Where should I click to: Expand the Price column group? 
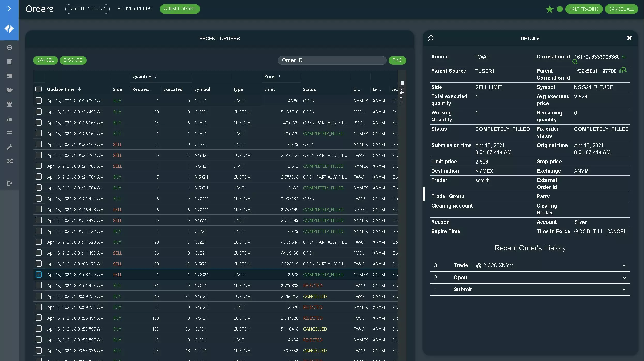tap(279, 76)
